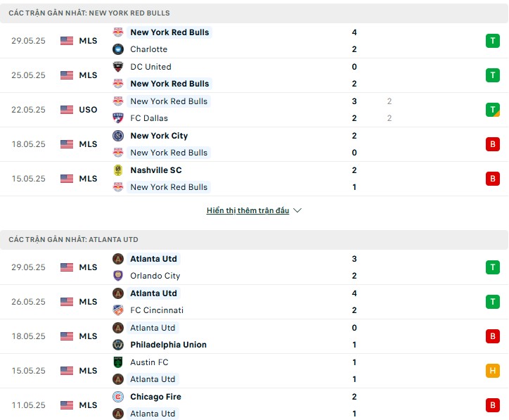Screen dimensions: 509x420
Task: Click red B badge for Nashville SC match
Action: click(x=492, y=178)
